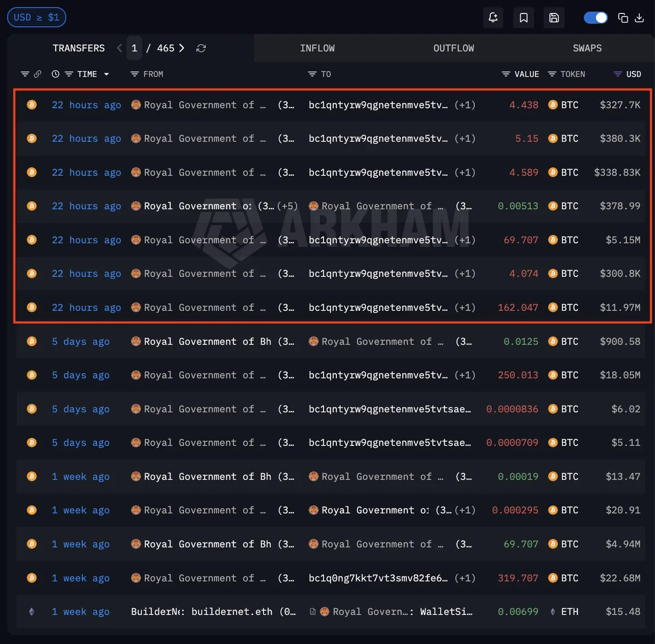Screen dimensions: 655x644
Task: Click the link chain filter icon
Action: click(x=38, y=74)
